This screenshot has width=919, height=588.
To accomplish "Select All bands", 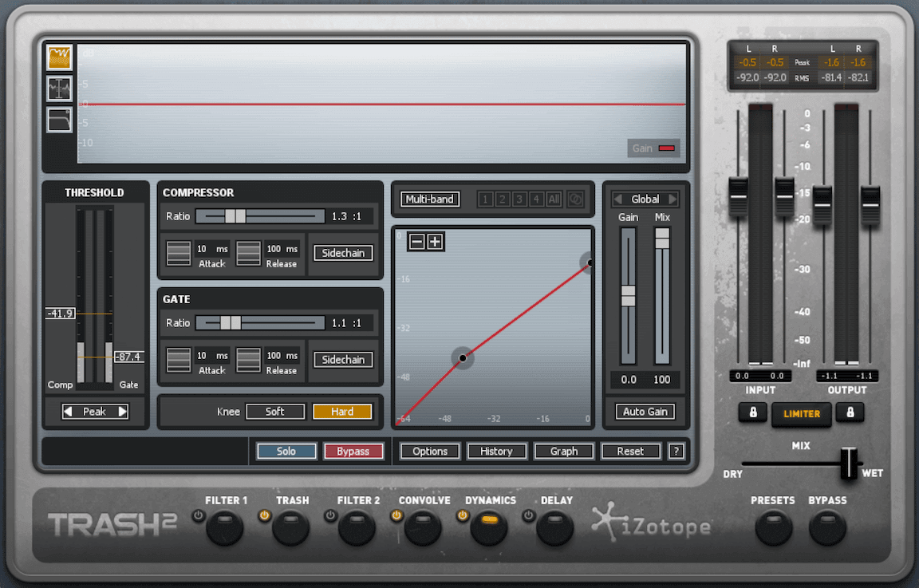I will 554,199.
